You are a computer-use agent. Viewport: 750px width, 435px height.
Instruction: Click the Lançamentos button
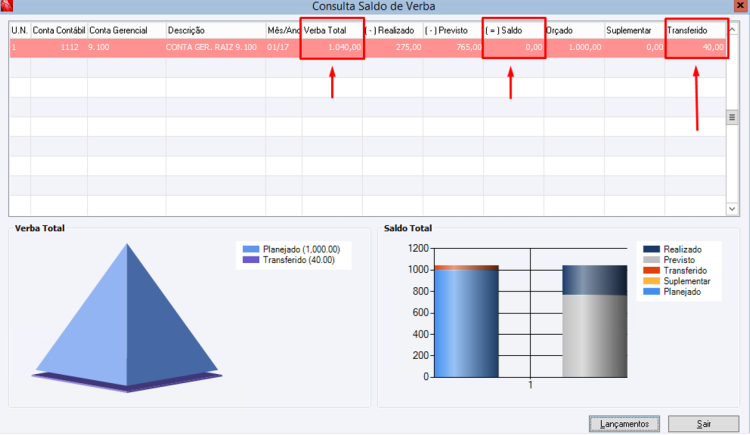click(x=624, y=424)
